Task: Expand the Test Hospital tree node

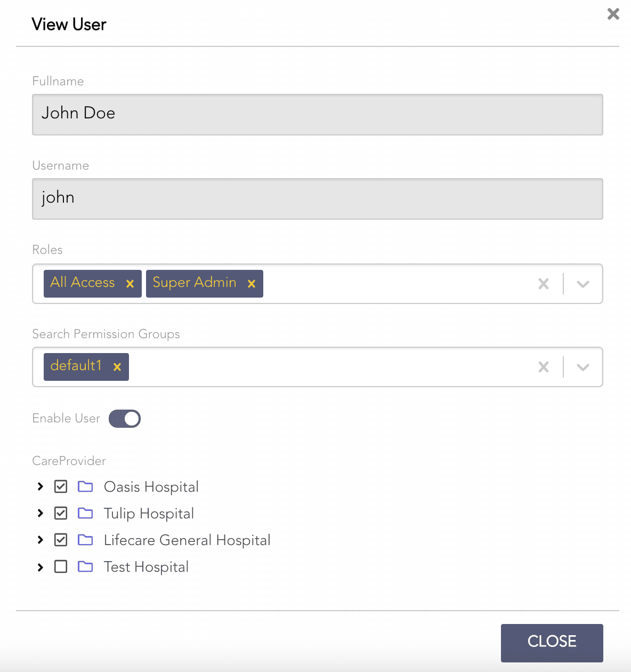Action: (x=40, y=566)
